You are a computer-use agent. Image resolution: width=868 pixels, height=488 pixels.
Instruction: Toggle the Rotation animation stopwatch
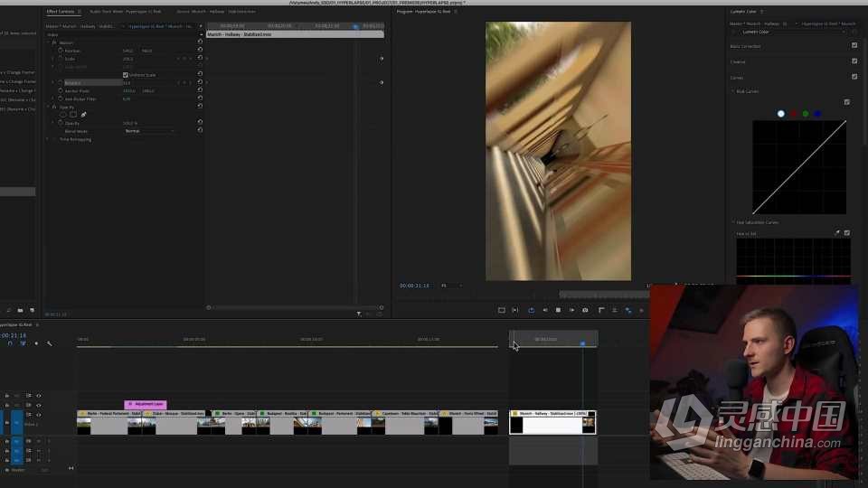[61, 82]
